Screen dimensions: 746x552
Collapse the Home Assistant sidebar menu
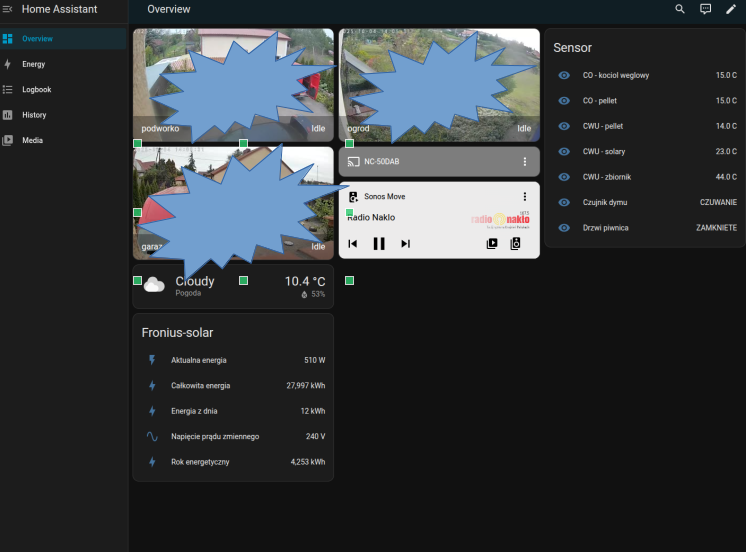[7, 9]
